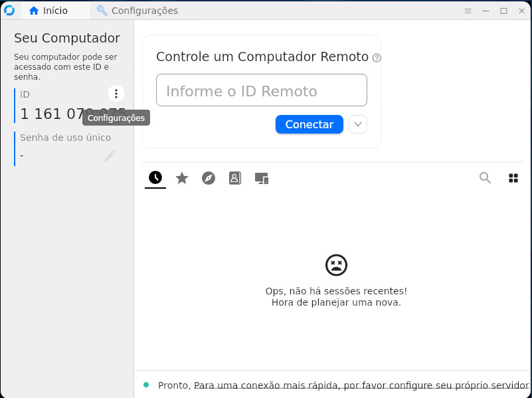Open the hamburger menu icon
The height and width of the screenshot is (398, 532).
(x=468, y=11)
